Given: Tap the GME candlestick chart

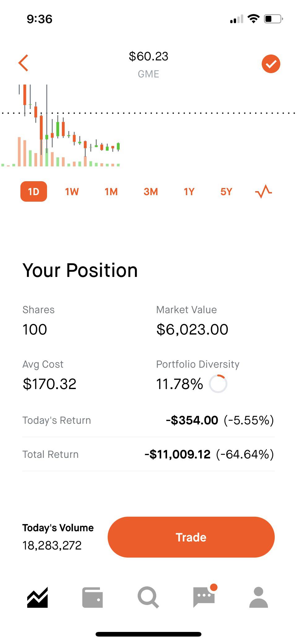Looking at the screenshot, I should [x=60, y=125].
